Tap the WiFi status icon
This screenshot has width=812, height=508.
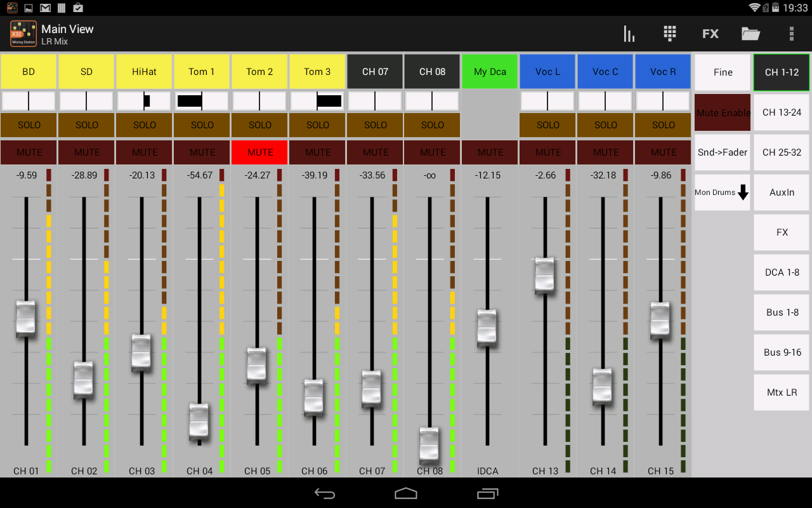pyautogui.click(x=754, y=8)
